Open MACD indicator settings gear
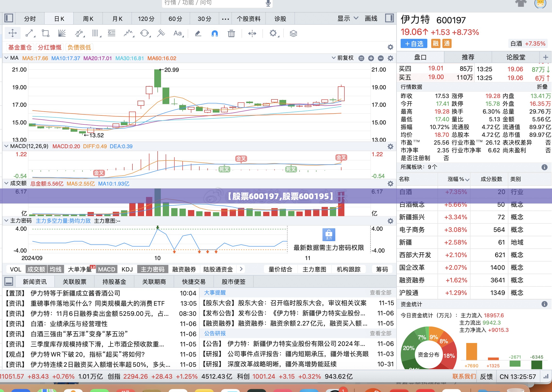The width and height of the screenshot is (552, 392). (x=390, y=147)
